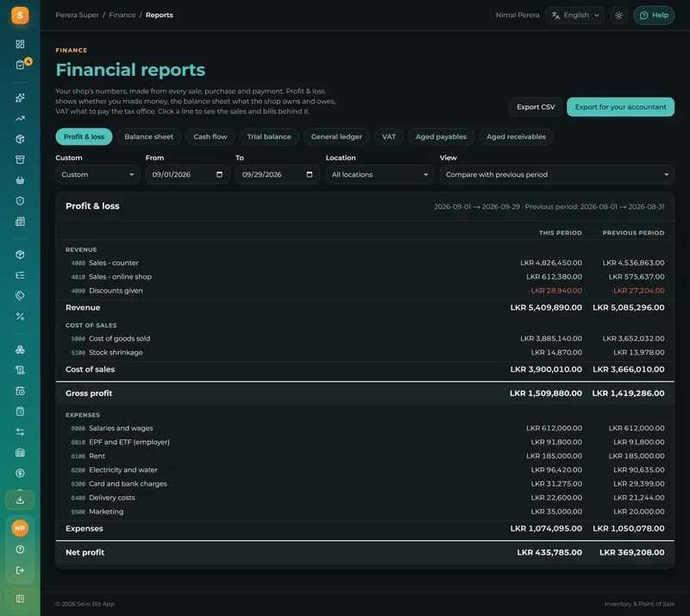Open the sparkles AI icon in sidebar
This screenshot has width=690, height=616.
[20, 97]
